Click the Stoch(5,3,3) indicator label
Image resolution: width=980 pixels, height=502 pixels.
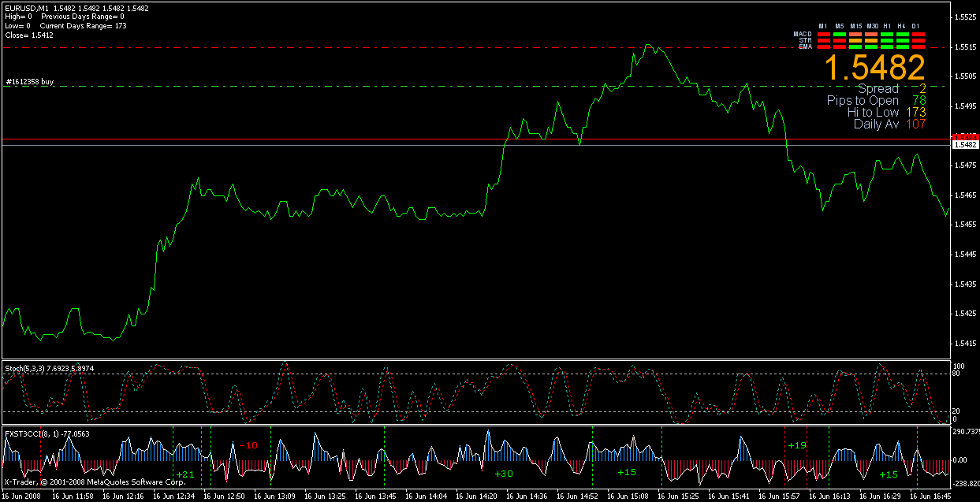[24, 368]
